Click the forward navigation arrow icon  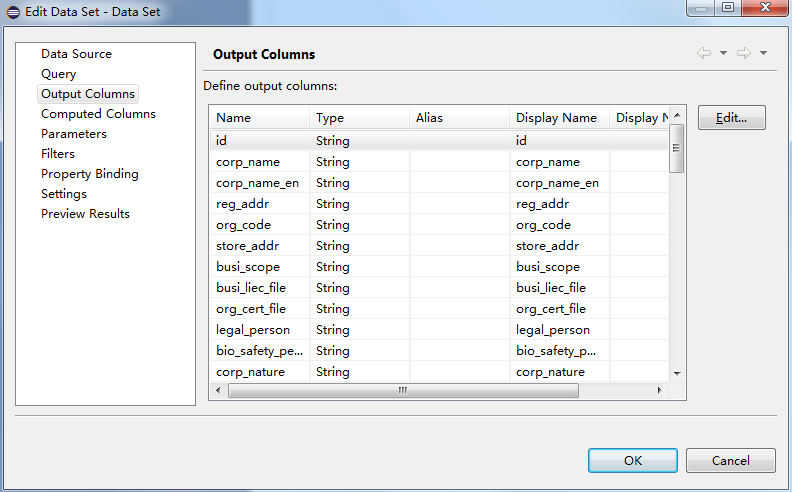[744, 53]
